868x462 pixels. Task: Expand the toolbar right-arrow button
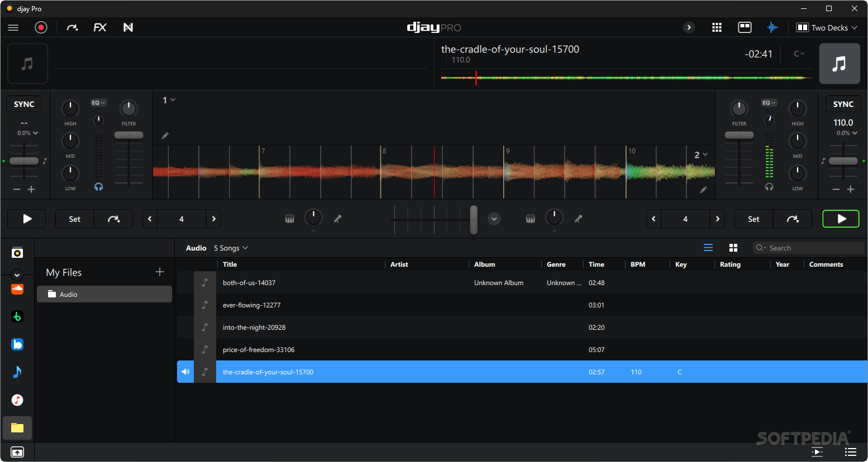point(689,27)
